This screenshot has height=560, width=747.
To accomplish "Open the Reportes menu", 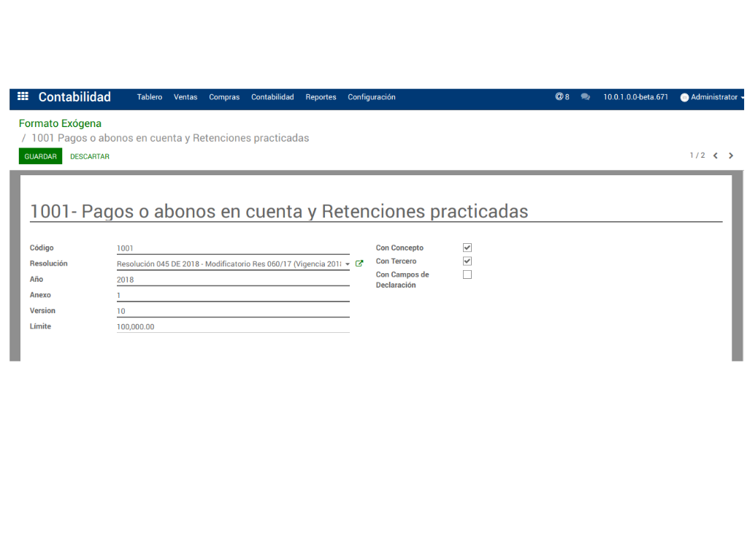I will point(321,97).
